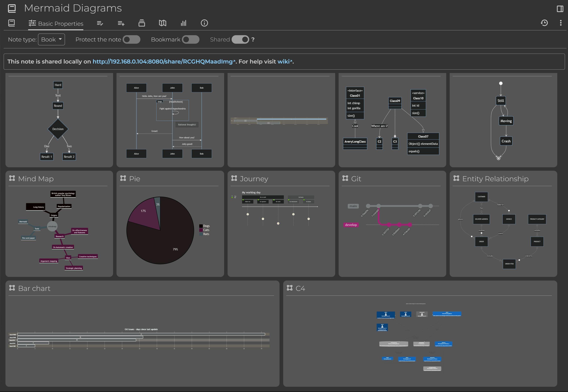This screenshot has height=392, width=568.
Task: Enable the Protect the note switch
Action: (131, 40)
